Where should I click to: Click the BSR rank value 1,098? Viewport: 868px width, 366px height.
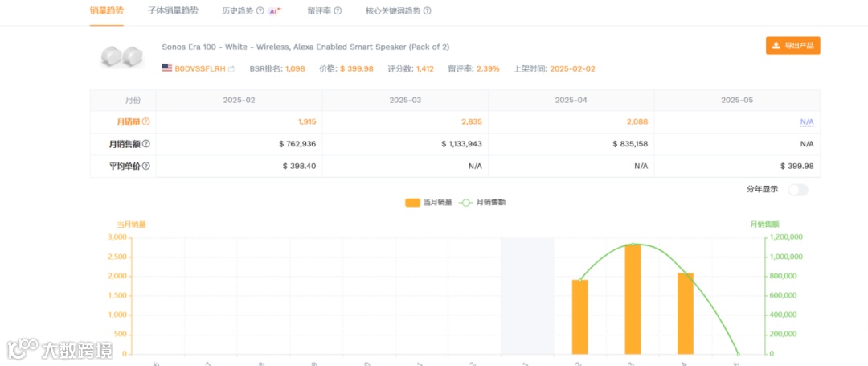[x=295, y=68]
